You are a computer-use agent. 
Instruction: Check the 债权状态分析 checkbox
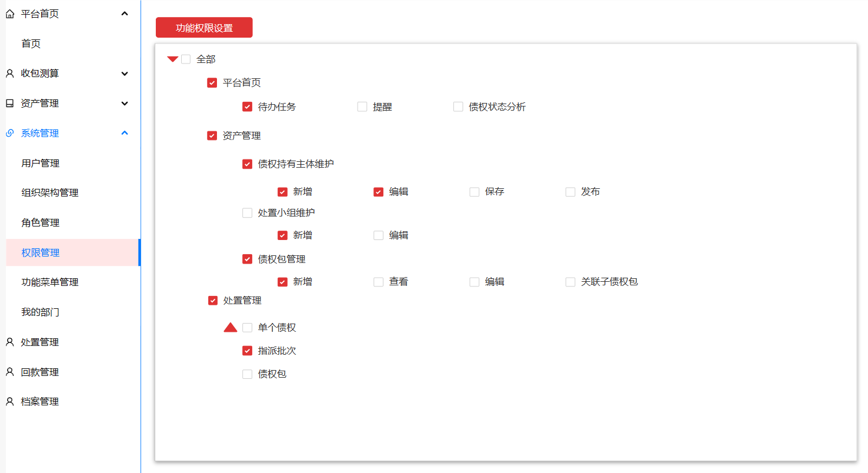458,107
